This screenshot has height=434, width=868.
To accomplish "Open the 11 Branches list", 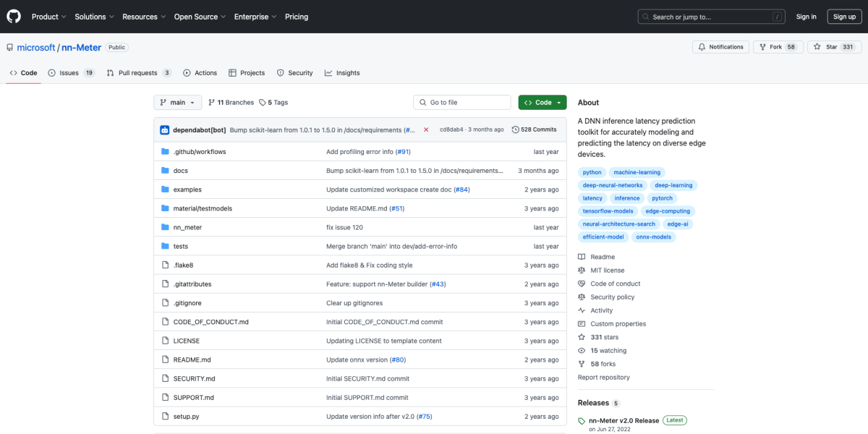I will tap(231, 103).
